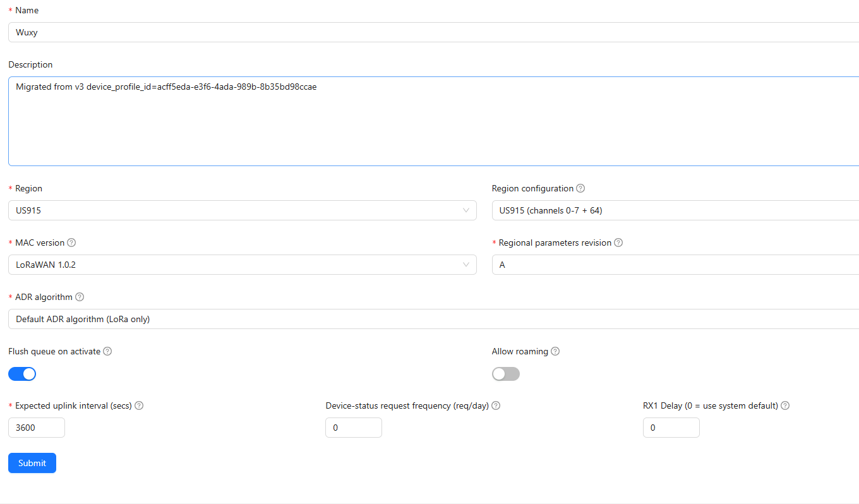Click the Expected uplink interval field 3600
Screen dimensions: 859x504
point(36,428)
